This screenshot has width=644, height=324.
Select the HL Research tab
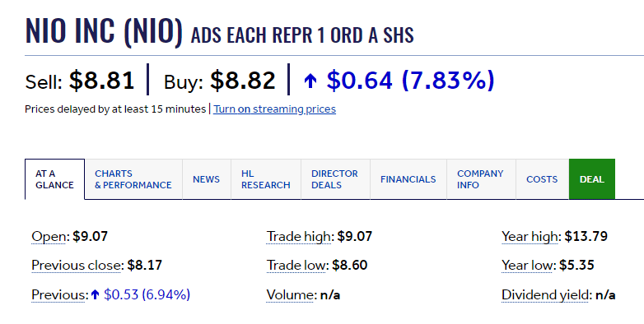point(266,179)
